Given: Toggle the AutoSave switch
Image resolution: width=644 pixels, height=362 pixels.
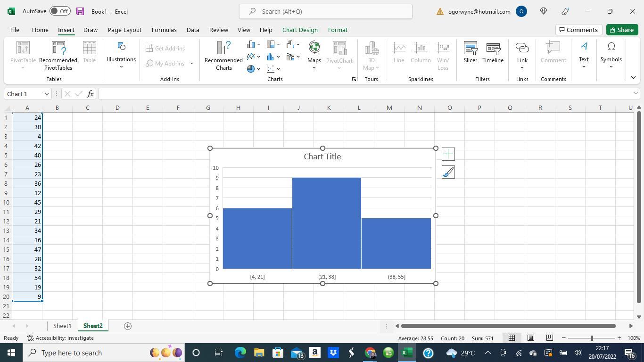Looking at the screenshot, I should 60,11.
